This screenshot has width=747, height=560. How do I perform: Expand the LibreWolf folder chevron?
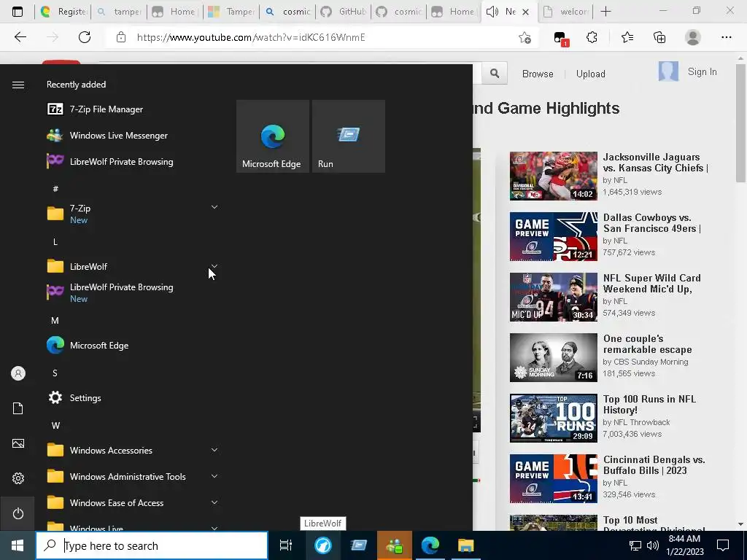tap(214, 265)
